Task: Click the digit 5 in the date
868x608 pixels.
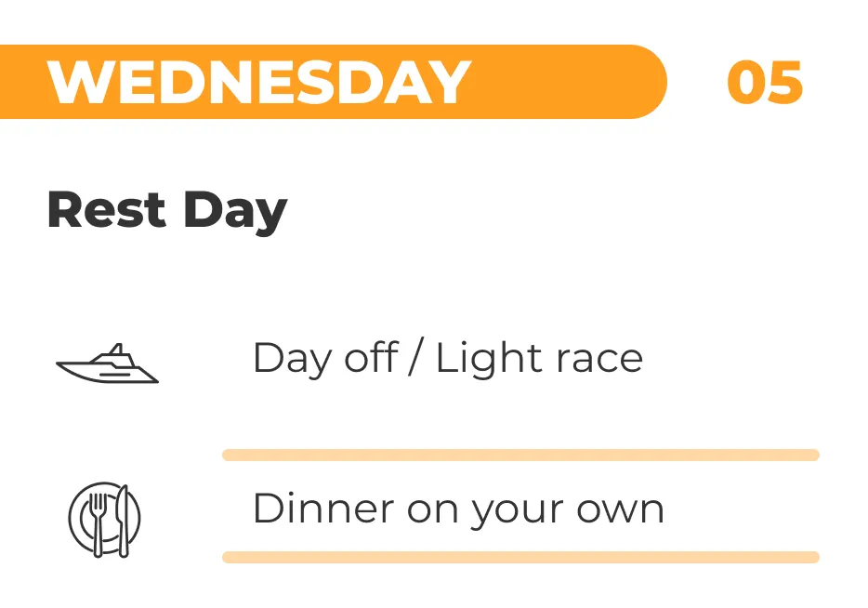Action: click(785, 82)
